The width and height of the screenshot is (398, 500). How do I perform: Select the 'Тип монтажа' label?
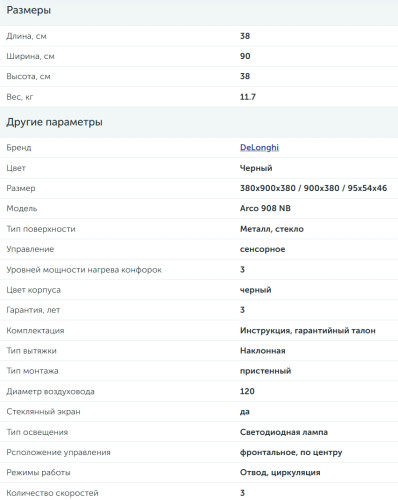coord(32,371)
